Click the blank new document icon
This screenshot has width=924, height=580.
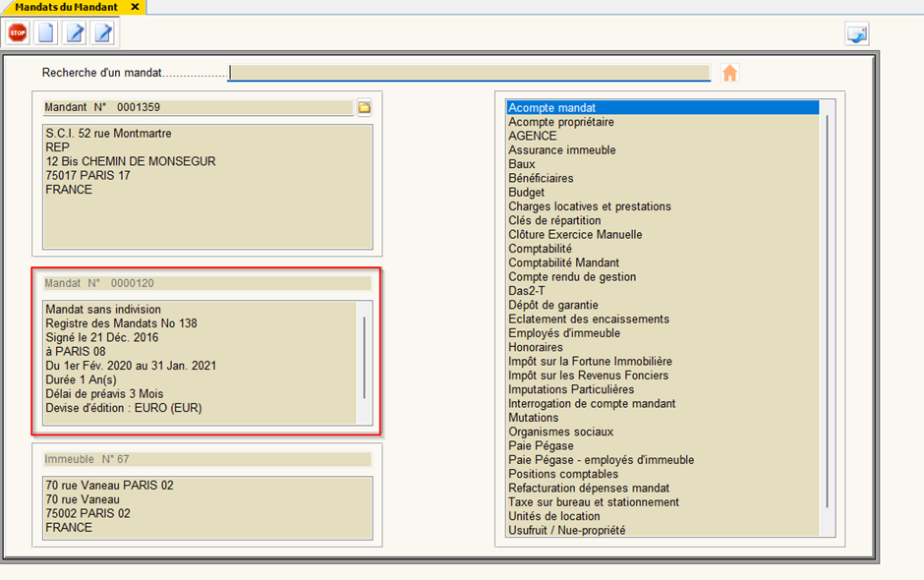(45, 33)
